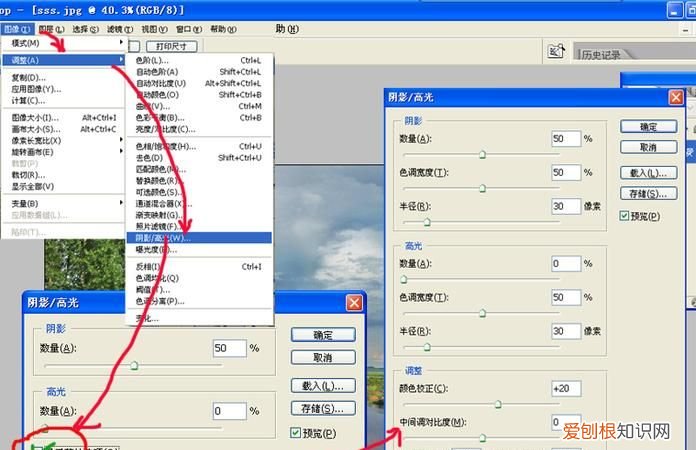Choose 色阶(L)... from the adjustments submenu
The image size is (696, 450).
199,60
